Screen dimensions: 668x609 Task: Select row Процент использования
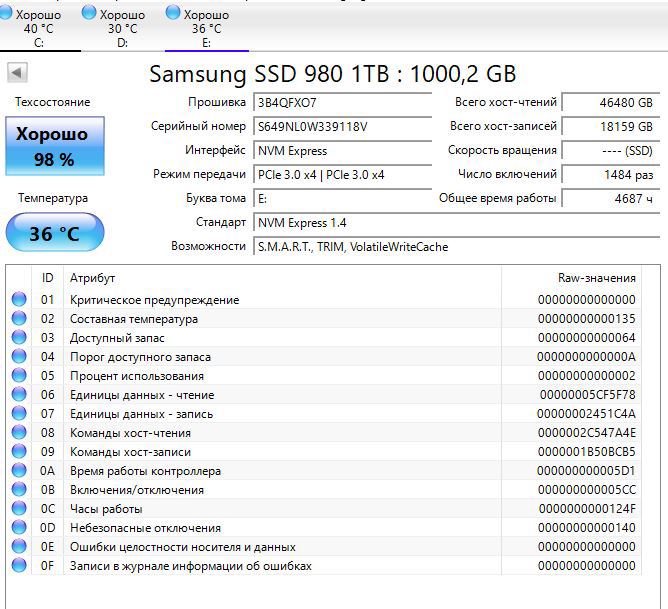324,376
